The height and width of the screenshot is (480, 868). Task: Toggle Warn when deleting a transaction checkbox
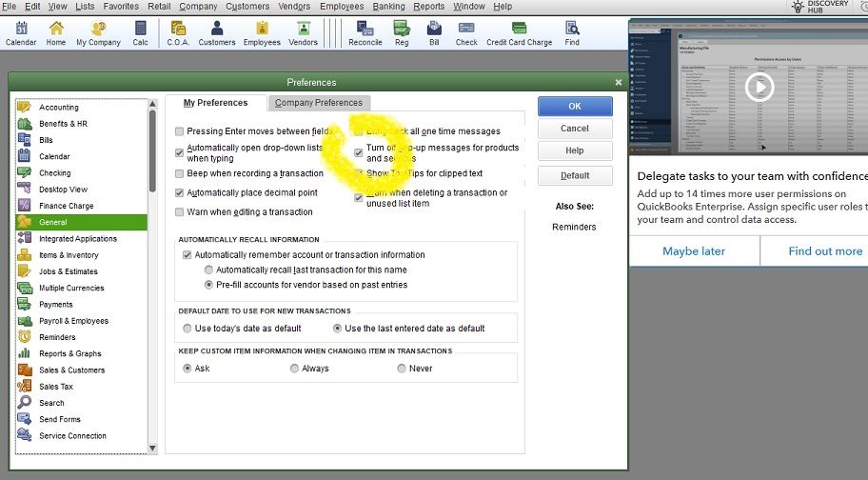(359, 198)
